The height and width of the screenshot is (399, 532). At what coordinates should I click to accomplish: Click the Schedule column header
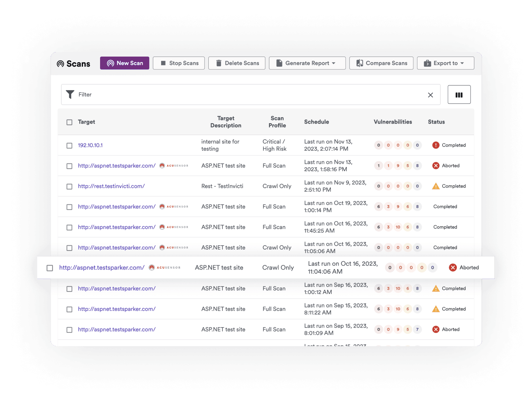click(x=316, y=122)
